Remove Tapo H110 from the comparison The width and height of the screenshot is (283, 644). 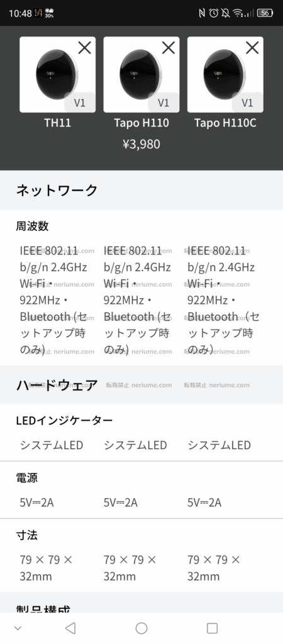(x=169, y=48)
